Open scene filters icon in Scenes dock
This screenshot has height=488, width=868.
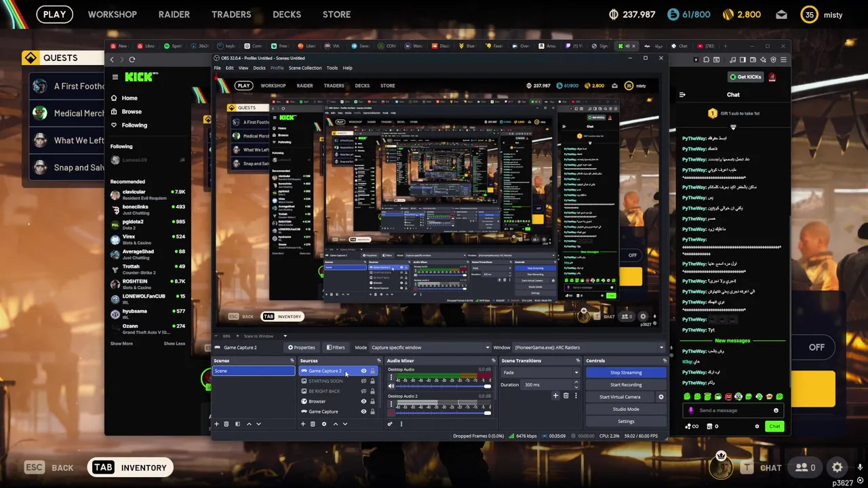[237, 424]
